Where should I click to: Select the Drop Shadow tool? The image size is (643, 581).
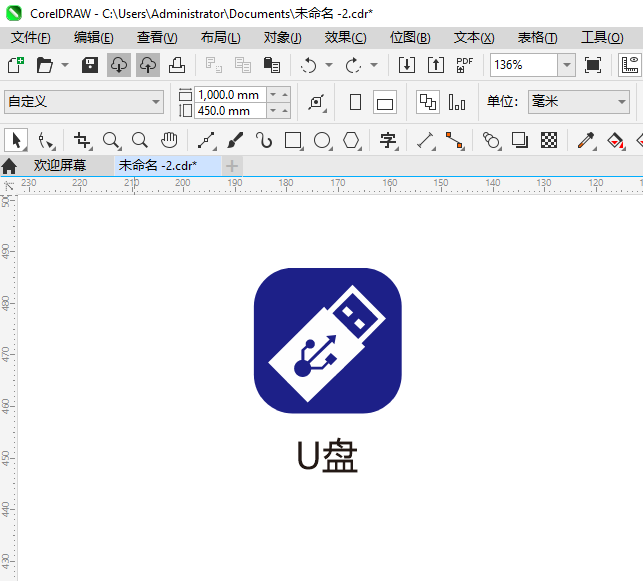(x=520, y=141)
